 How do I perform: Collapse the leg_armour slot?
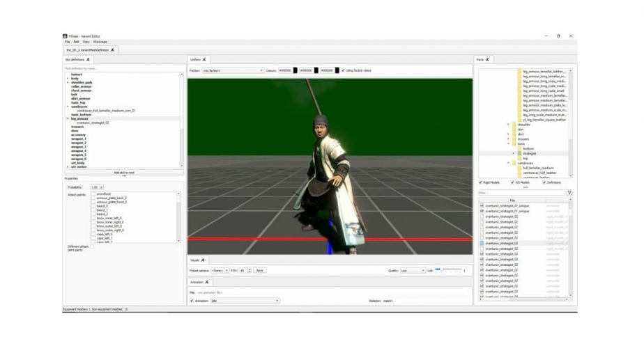pos(68,118)
